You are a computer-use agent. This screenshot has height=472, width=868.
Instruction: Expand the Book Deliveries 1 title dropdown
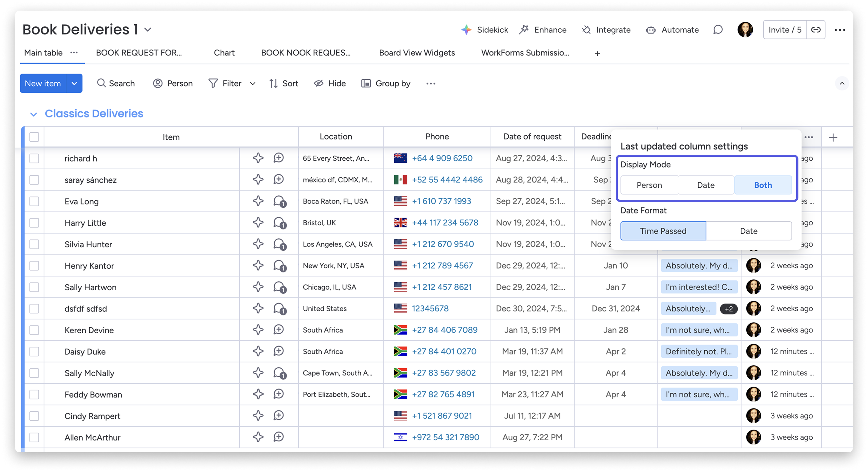click(x=148, y=30)
